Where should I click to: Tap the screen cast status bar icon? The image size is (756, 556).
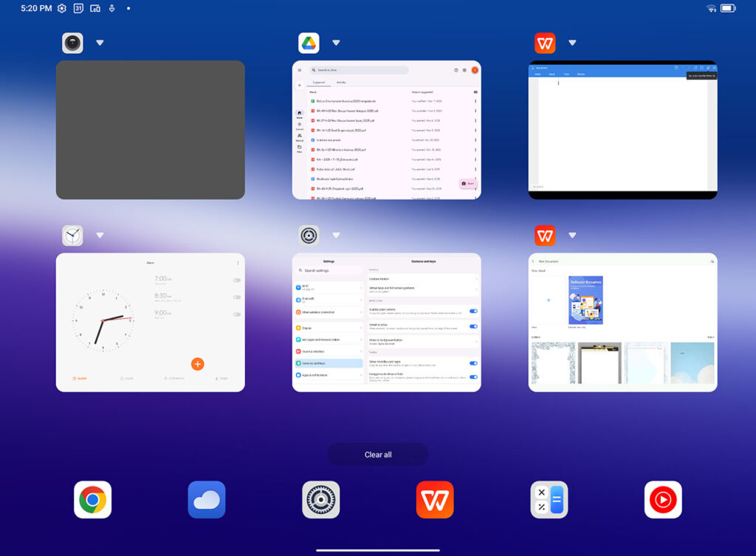[95, 8]
